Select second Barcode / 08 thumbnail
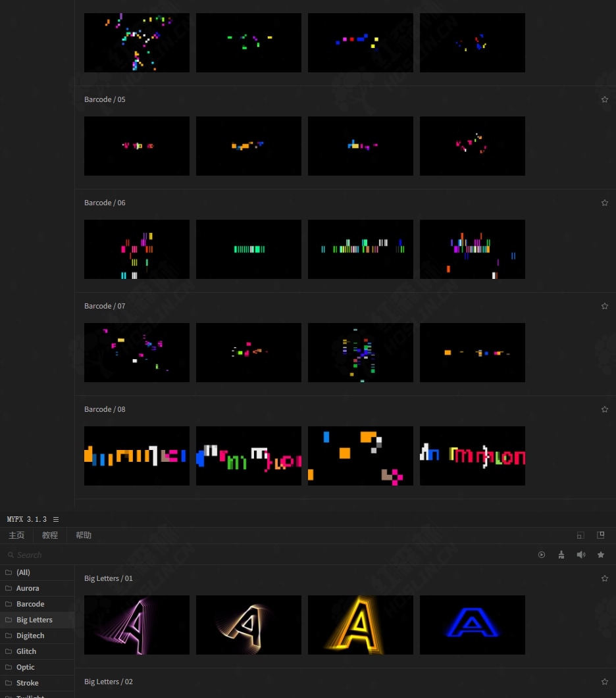This screenshot has width=616, height=698. click(249, 456)
